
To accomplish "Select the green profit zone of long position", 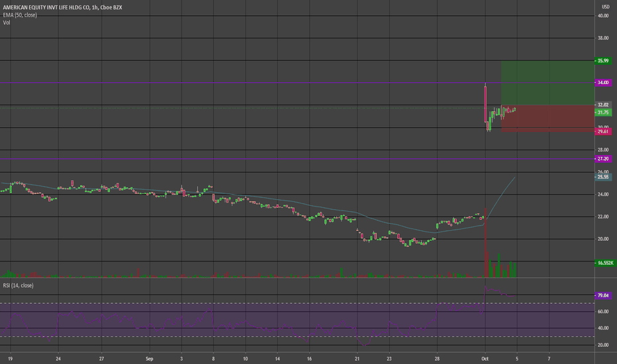I will [x=547, y=83].
